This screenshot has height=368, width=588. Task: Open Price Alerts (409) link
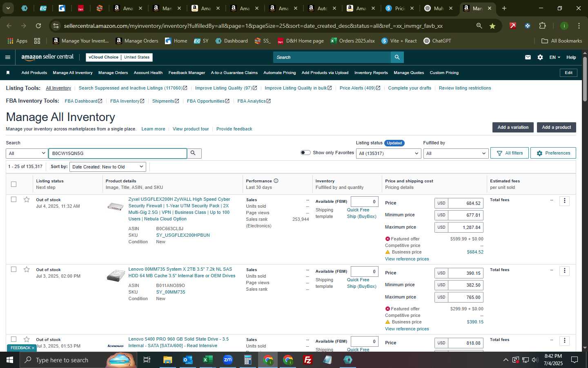[360, 88]
